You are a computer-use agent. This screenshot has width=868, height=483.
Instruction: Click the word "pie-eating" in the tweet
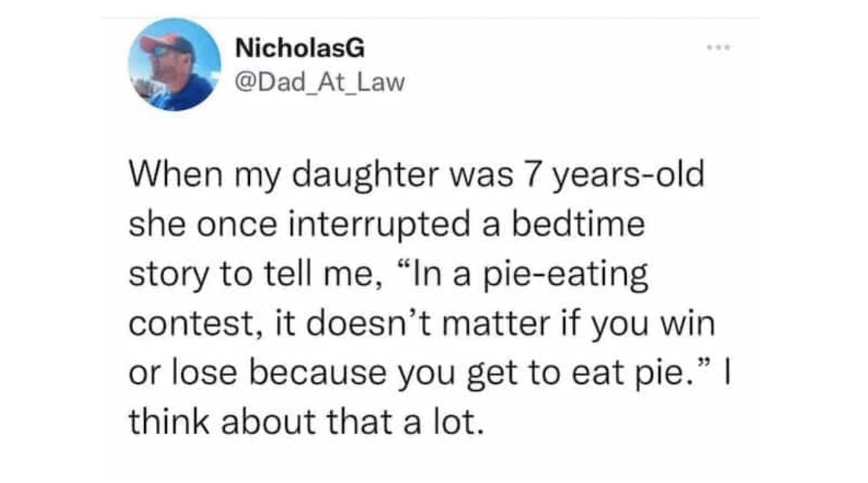(570, 275)
